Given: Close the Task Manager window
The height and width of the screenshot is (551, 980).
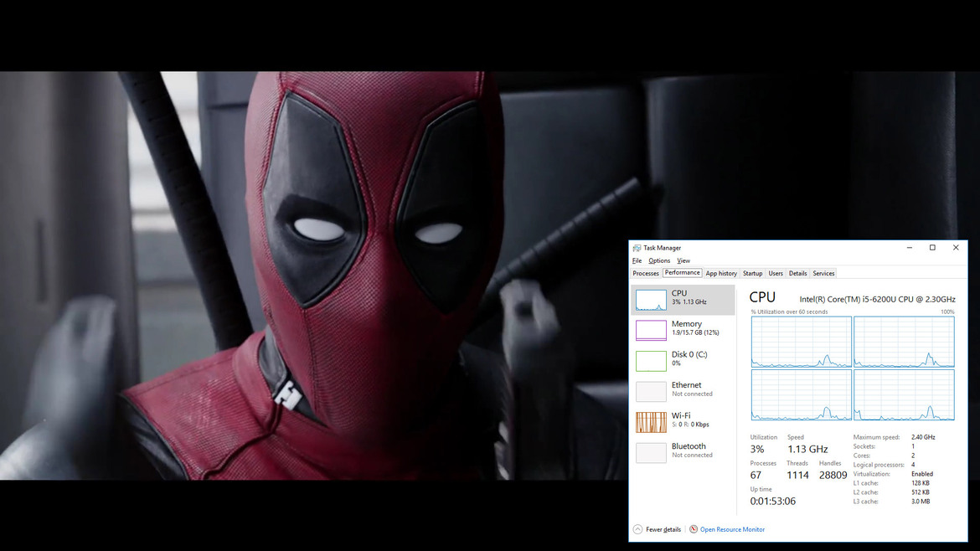Looking at the screenshot, I should [x=956, y=247].
